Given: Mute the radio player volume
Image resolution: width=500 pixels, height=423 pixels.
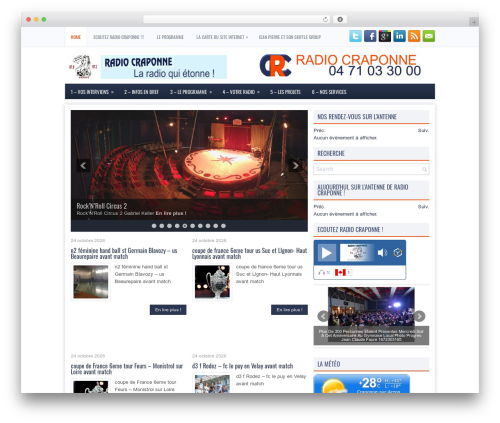Looking at the screenshot, I should pyautogui.click(x=382, y=253).
